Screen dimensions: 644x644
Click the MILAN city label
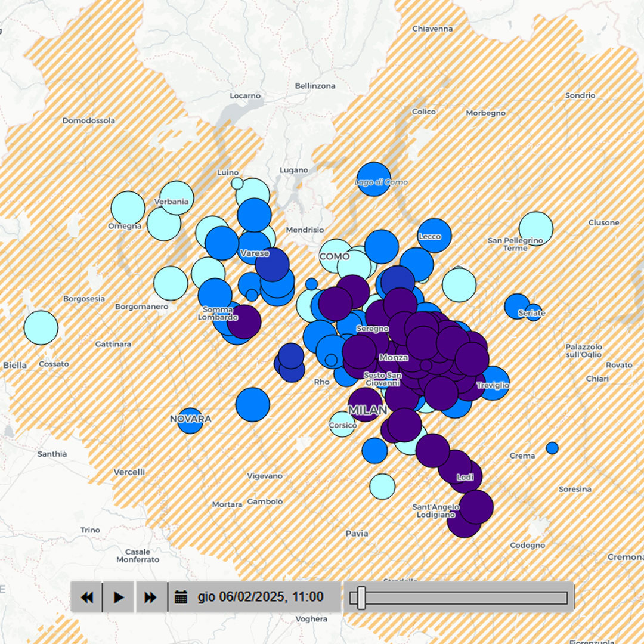367,410
